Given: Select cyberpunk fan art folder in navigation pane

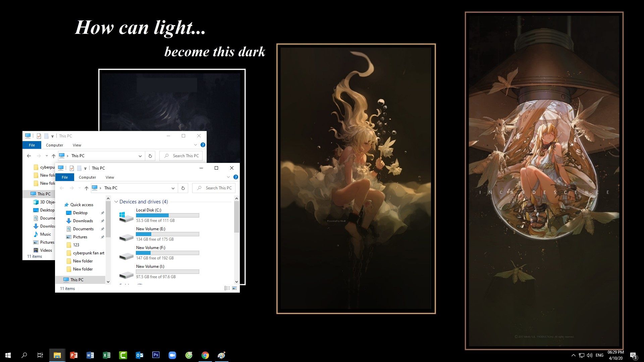Looking at the screenshot, I should coord(89,253).
